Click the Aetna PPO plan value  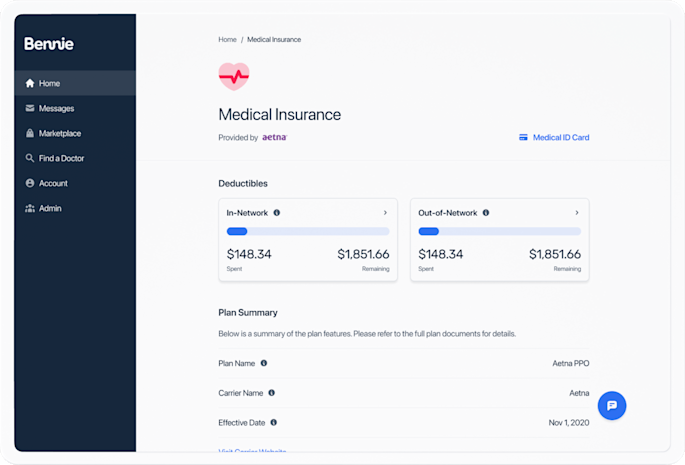[x=571, y=363]
